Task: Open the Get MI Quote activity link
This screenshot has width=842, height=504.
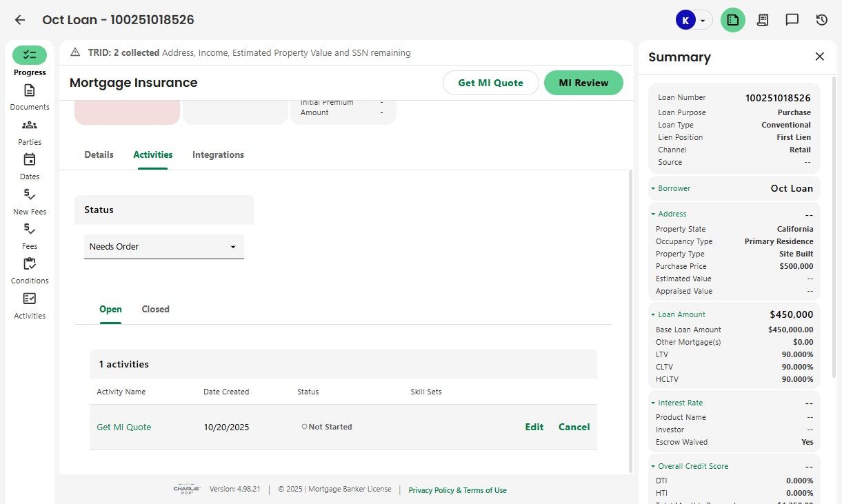Action: coord(124,427)
